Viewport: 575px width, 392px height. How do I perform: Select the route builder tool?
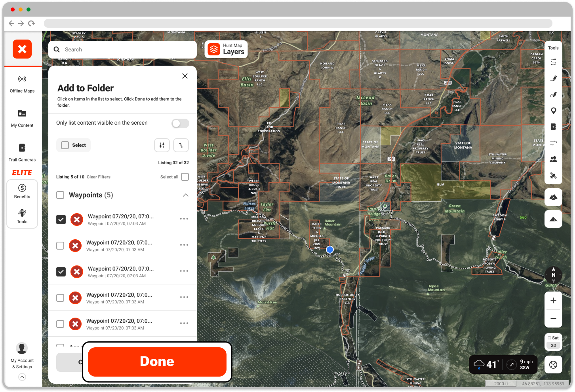click(553, 62)
